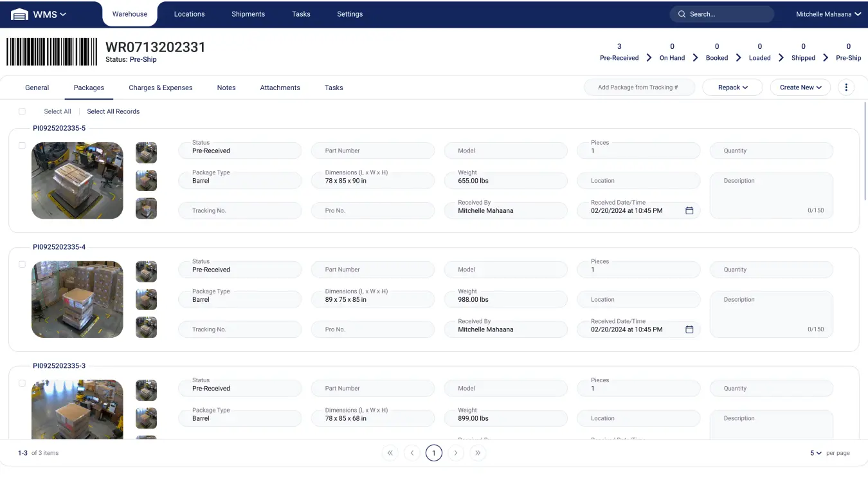The width and height of the screenshot is (868, 480).
Task: Open the three-dot more options menu
Action: 846,88
